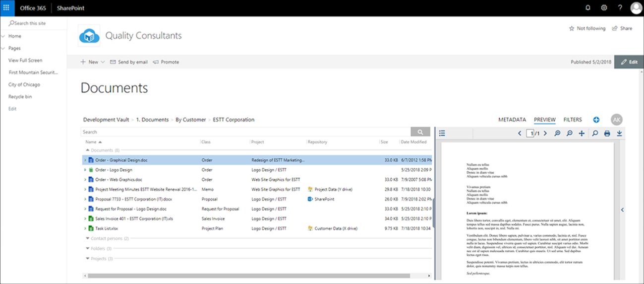Open the preview outline list icon

442,134
